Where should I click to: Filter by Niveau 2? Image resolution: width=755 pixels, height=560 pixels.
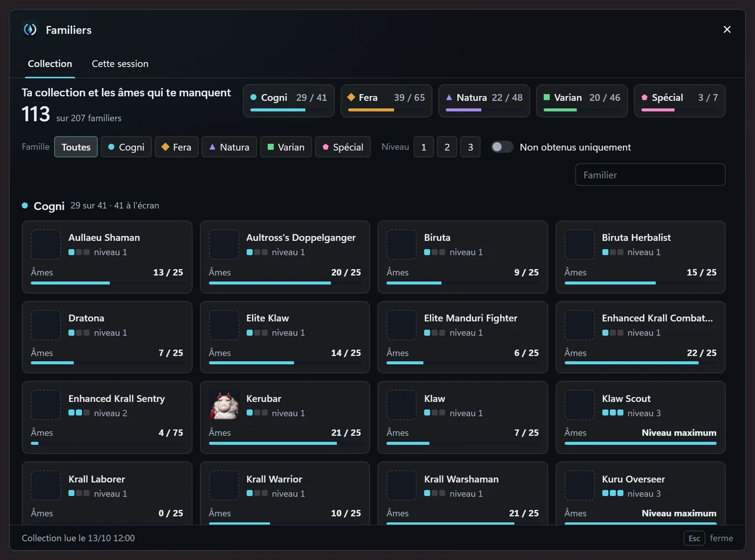(447, 147)
